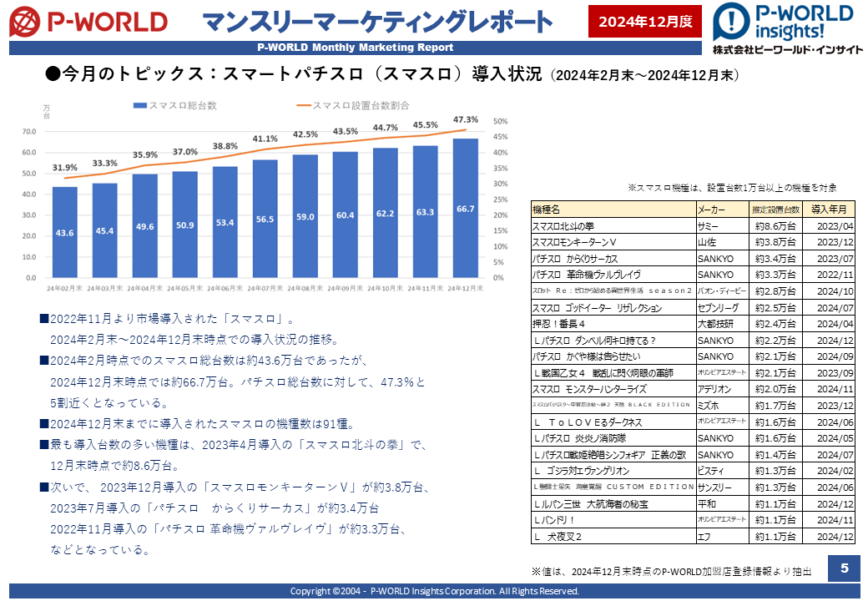This screenshot has height=601, width=868.
Task: Click the 約8.6万台 cell
Action: pyautogui.click(x=775, y=225)
